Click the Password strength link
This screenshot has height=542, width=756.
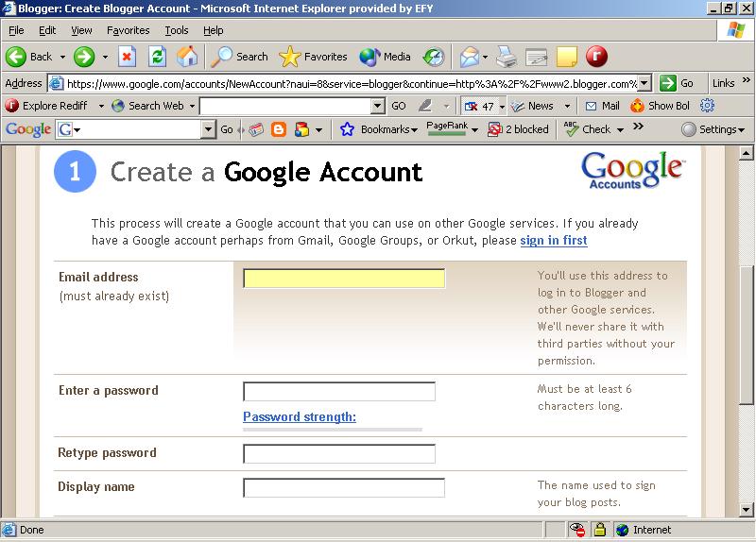(300, 416)
